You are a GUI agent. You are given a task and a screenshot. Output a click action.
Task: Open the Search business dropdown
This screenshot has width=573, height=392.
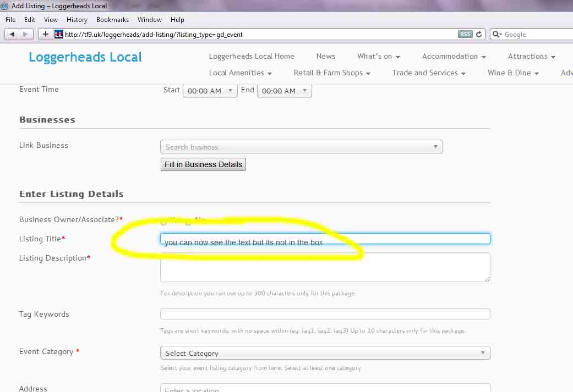point(301,147)
